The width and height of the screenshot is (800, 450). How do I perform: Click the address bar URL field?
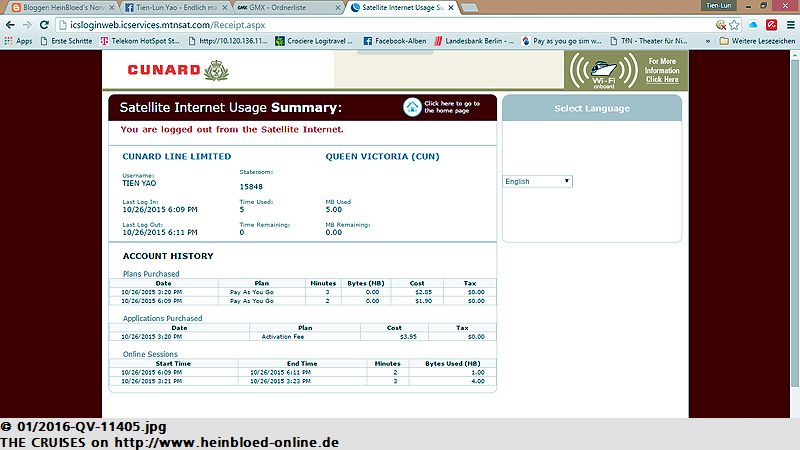383,25
